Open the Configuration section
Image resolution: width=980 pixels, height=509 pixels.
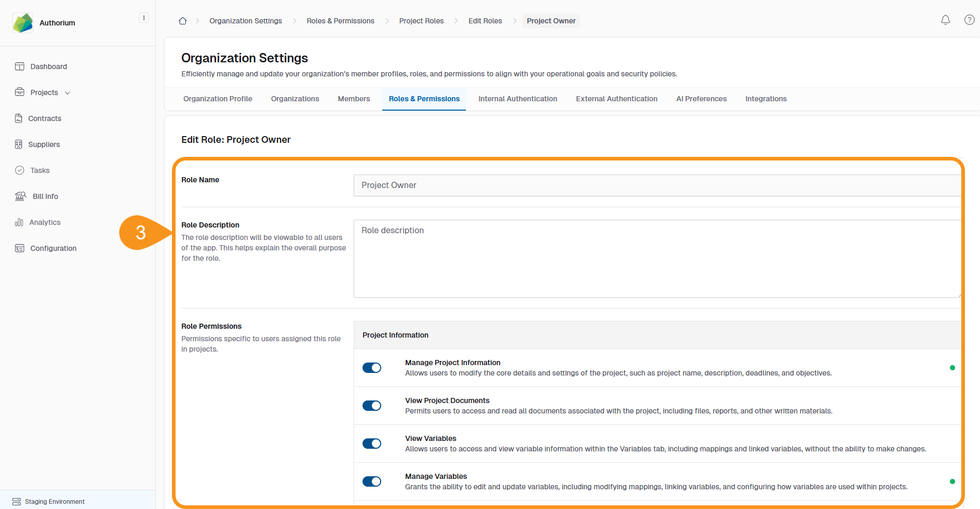pyautogui.click(x=53, y=248)
